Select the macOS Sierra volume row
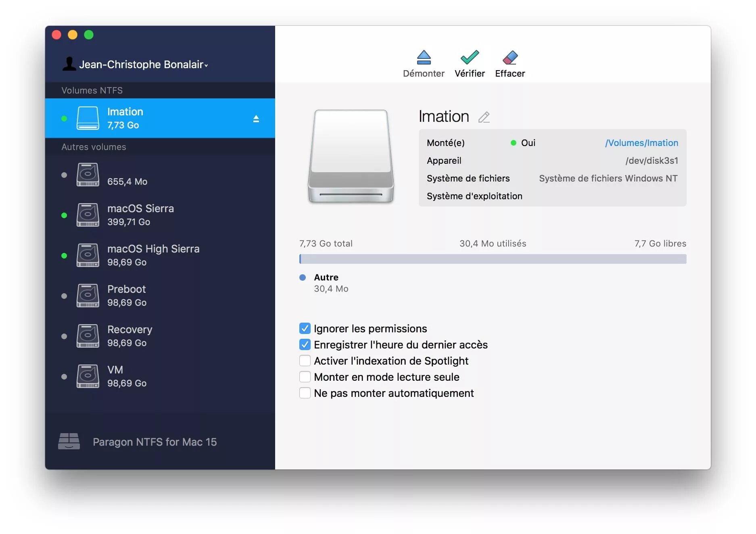 click(x=160, y=215)
